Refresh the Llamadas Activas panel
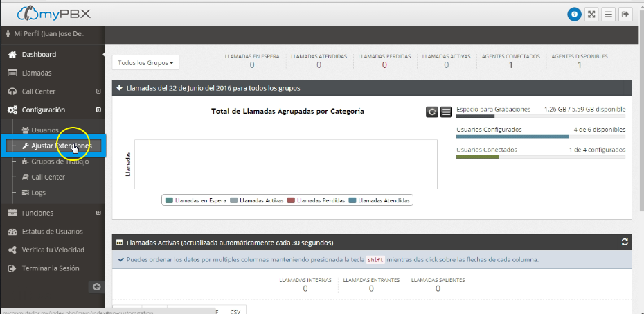This screenshot has width=644, height=314. 625,243
